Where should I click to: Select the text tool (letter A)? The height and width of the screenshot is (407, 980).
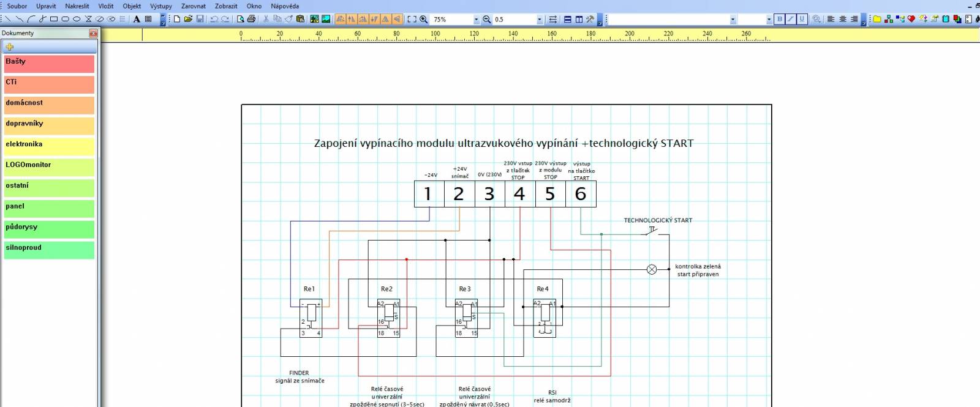137,19
